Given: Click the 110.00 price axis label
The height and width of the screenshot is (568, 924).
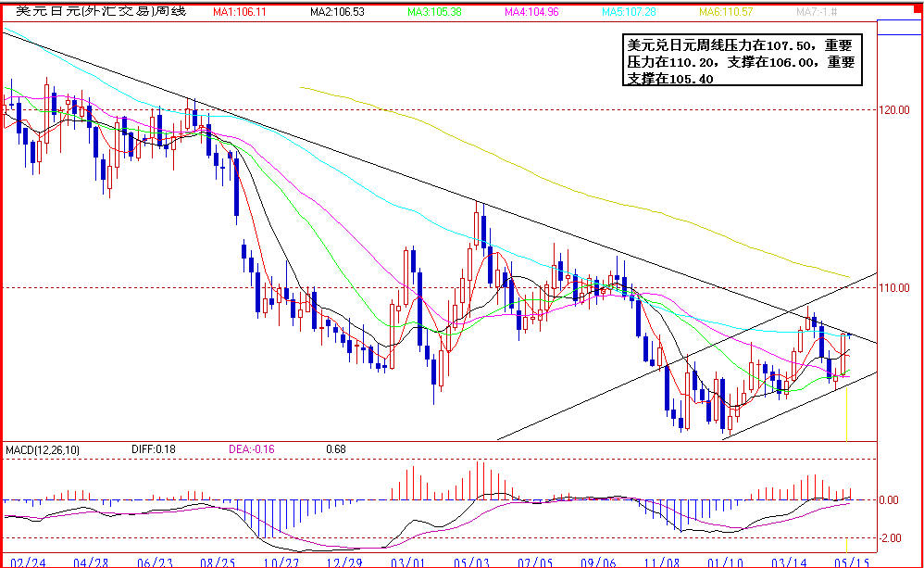Looking at the screenshot, I should pyautogui.click(x=895, y=288).
